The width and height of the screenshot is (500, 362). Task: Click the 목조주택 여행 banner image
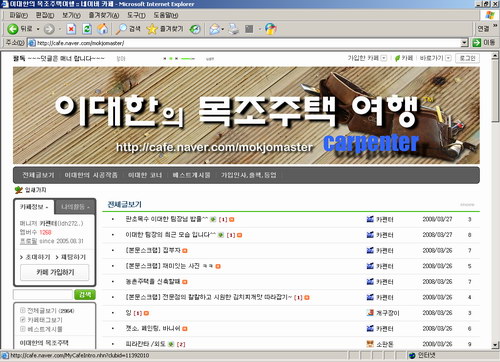(246, 115)
